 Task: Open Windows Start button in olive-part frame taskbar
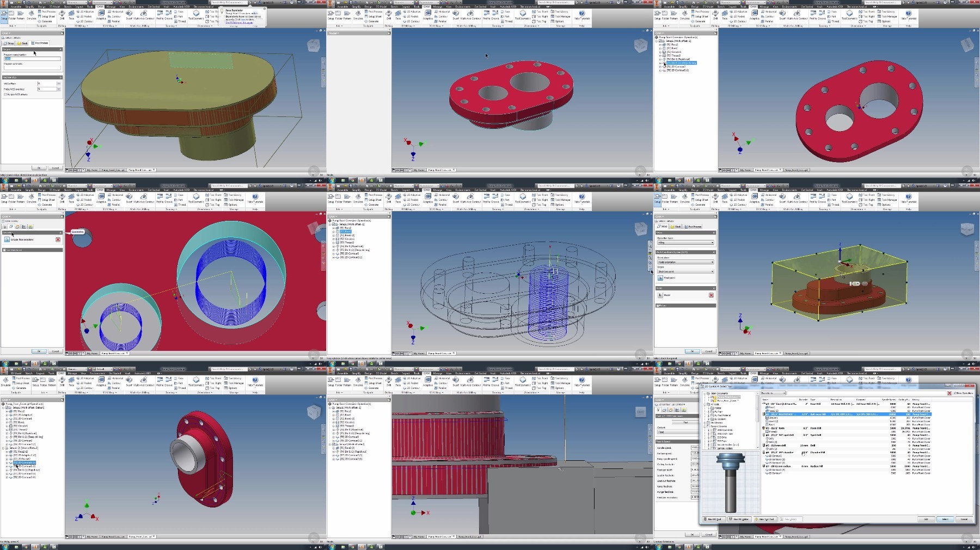[x=5, y=180]
